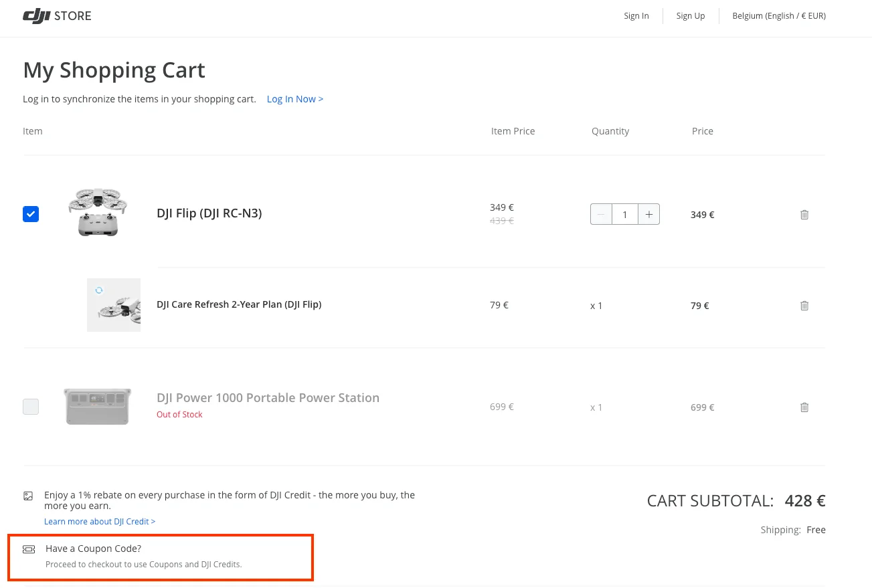This screenshot has width=872, height=588.
Task: Click the DJI Power 1000 thumbnail image
Action: click(97, 406)
